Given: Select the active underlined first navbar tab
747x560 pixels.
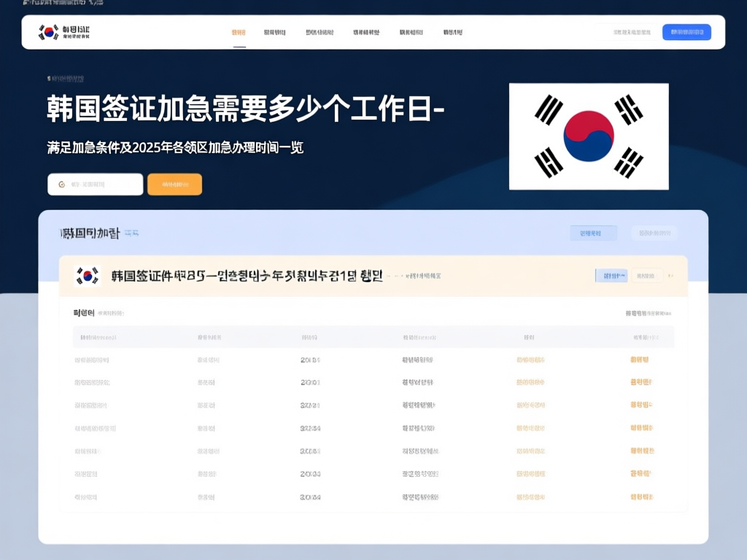Looking at the screenshot, I should pyautogui.click(x=239, y=32).
